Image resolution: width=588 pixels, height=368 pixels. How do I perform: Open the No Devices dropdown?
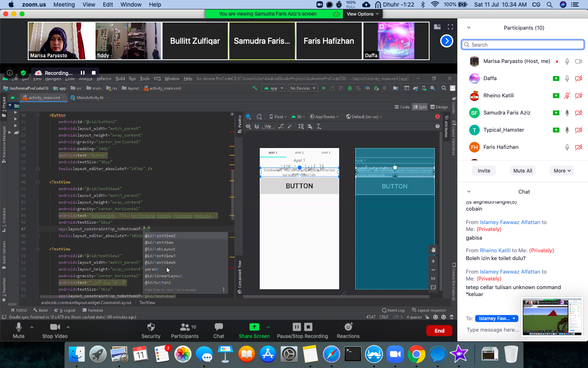[x=303, y=88]
